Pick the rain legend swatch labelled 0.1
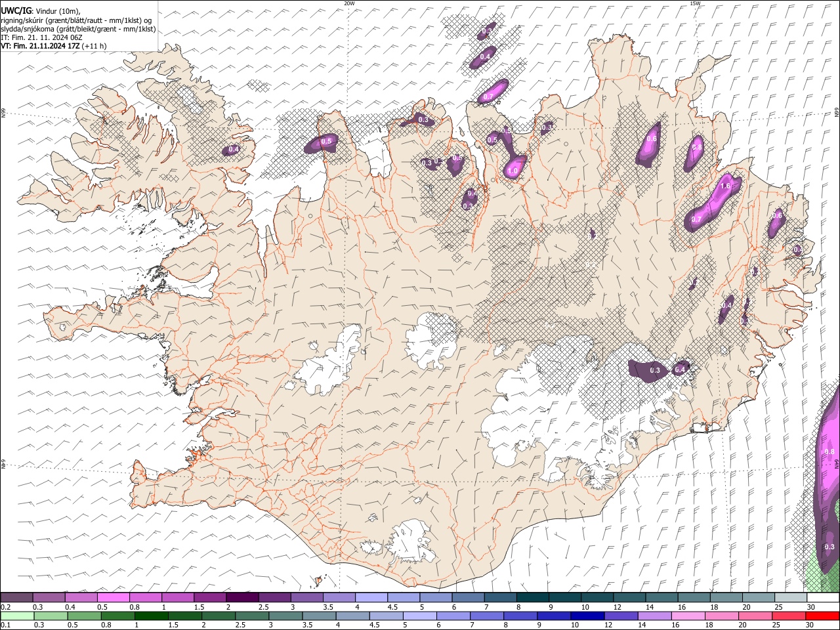840x630 pixels. pos(17,616)
